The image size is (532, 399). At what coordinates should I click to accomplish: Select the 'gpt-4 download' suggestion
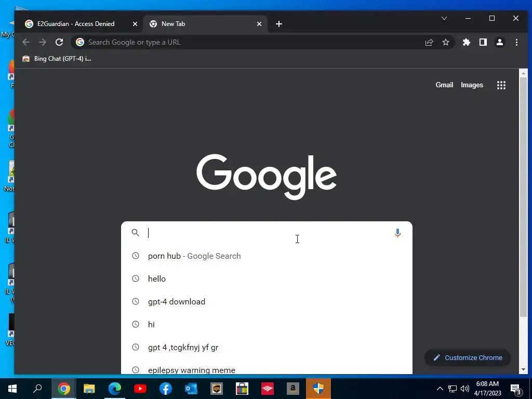coord(267,302)
